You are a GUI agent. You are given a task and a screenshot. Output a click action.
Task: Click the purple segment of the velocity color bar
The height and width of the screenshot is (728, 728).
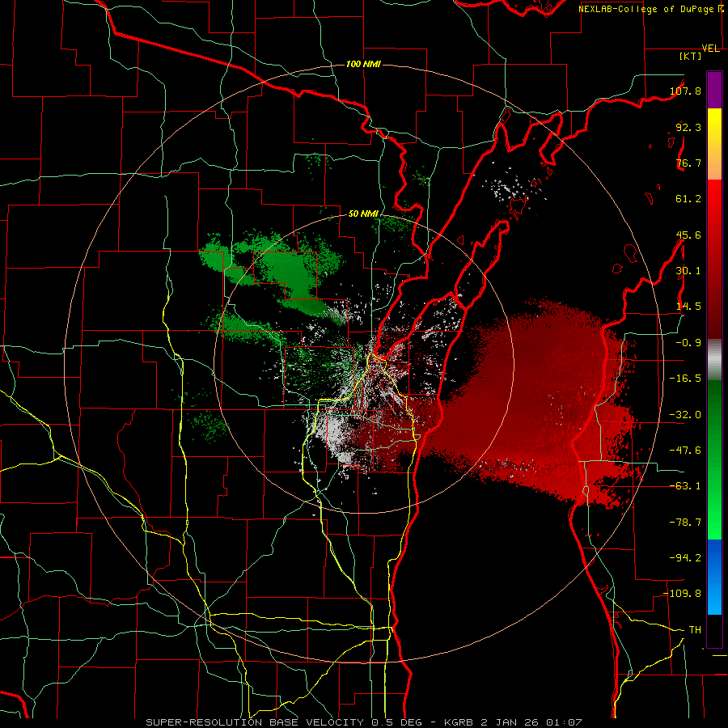click(x=714, y=90)
